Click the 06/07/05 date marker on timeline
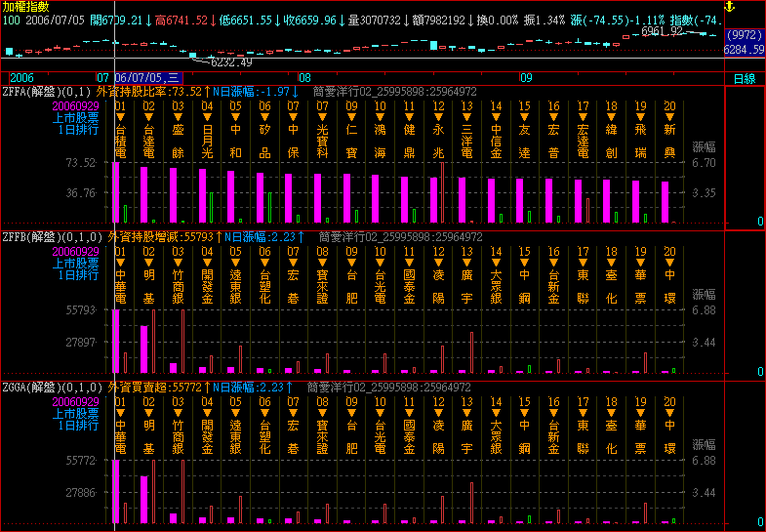766x532 pixels. 145,77
